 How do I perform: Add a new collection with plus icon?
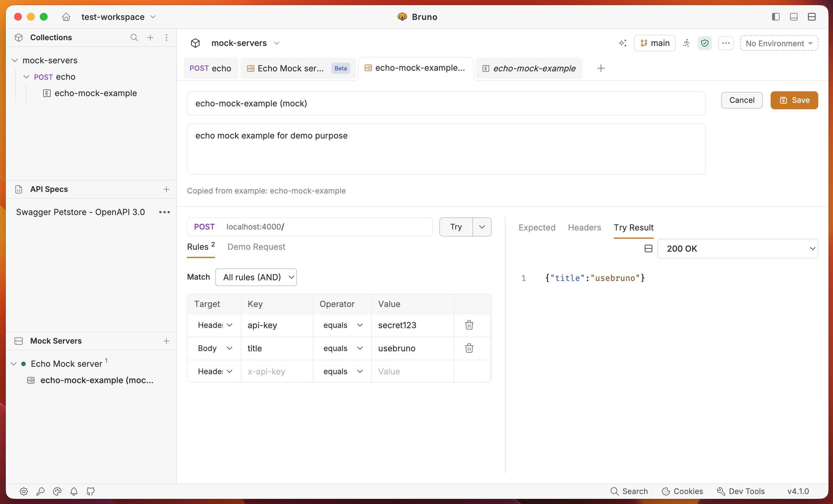pyautogui.click(x=150, y=38)
